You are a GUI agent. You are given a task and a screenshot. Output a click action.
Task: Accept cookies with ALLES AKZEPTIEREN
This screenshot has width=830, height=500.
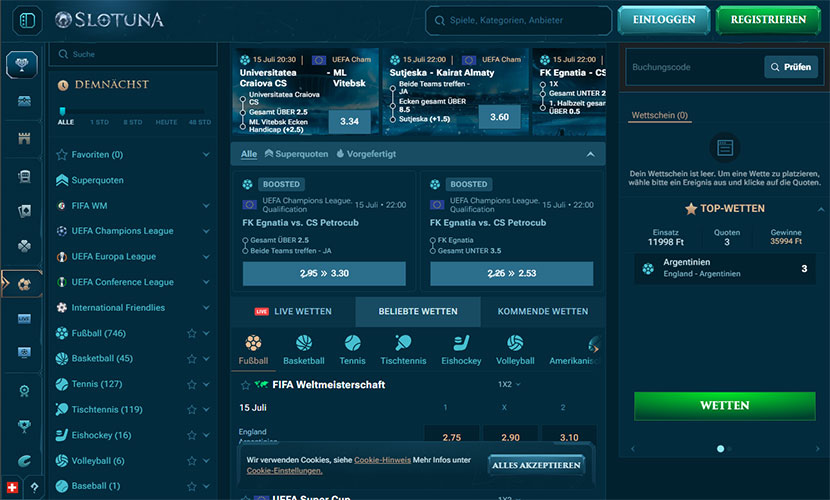click(536, 465)
